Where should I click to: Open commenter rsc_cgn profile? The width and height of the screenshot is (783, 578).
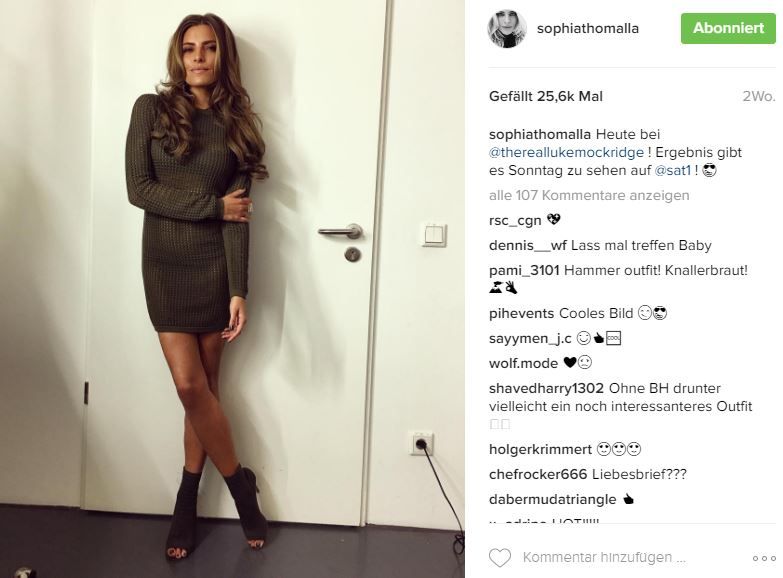pos(515,220)
